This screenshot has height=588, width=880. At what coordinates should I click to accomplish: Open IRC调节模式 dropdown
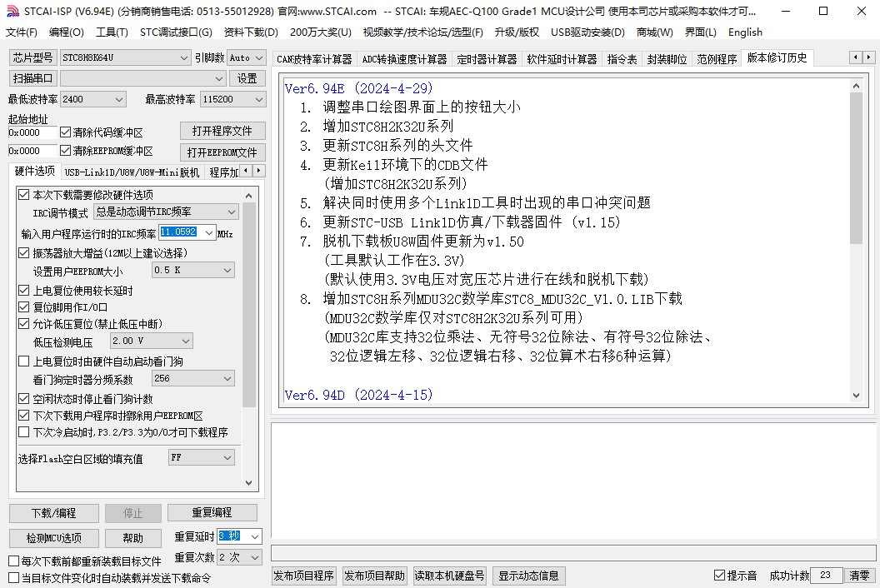tap(166, 212)
